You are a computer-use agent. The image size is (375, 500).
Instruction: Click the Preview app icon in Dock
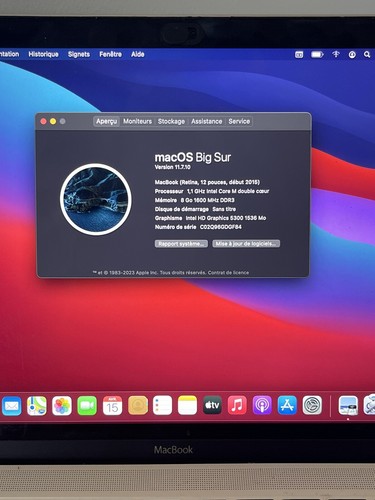coord(348,406)
